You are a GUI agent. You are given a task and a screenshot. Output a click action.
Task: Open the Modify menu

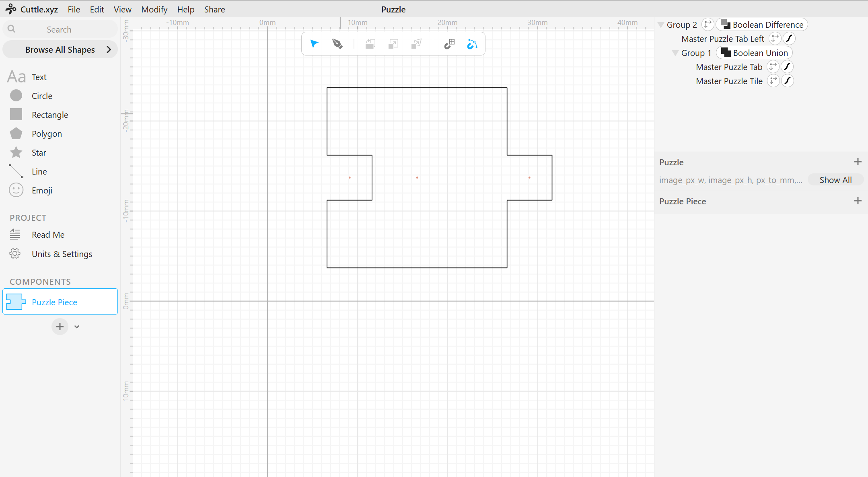154,9
